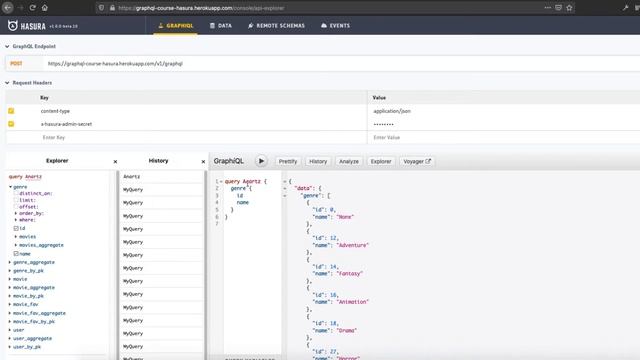This screenshot has height=360, width=640.
Task: Close the Explorer panel with the X
Action: click(x=115, y=162)
